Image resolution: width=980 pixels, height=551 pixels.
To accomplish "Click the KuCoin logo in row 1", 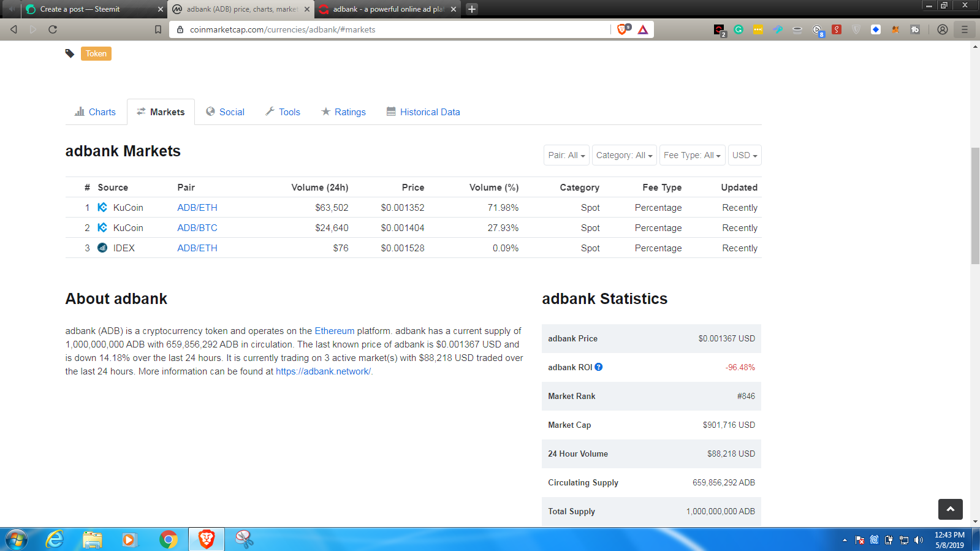I will point(102,207).
